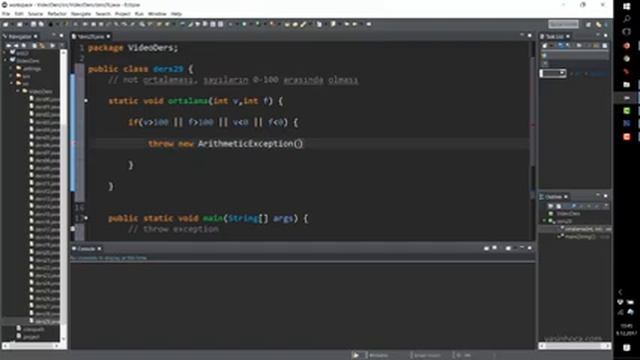Collapse the ders29 class in Outline
The height and width of the screenshot is (360, 640).
(544, 221)
